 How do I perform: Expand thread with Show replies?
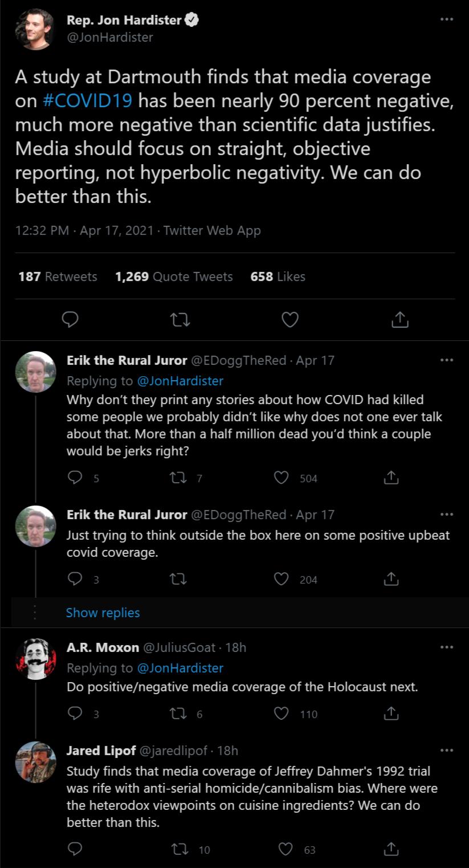[x=103, y=613]
